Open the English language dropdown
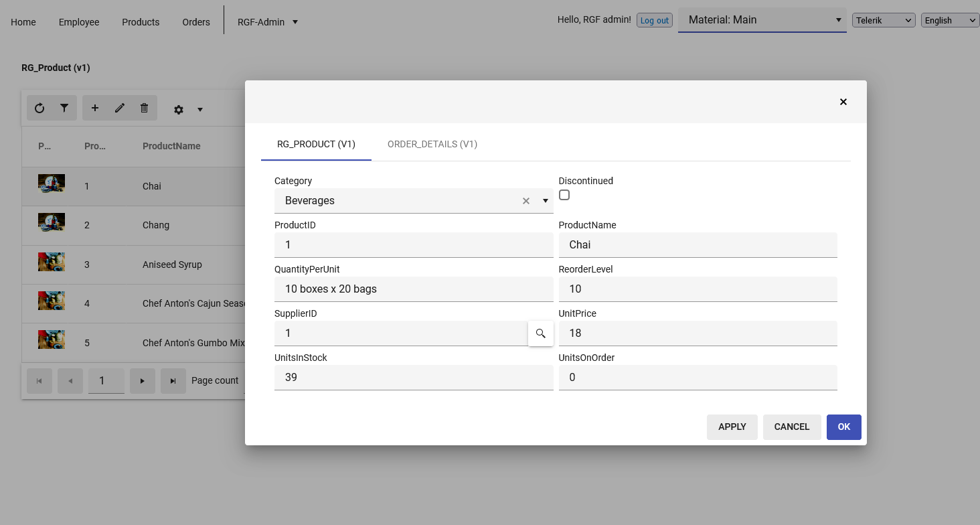980x525 pixels. tap(950, 21)
